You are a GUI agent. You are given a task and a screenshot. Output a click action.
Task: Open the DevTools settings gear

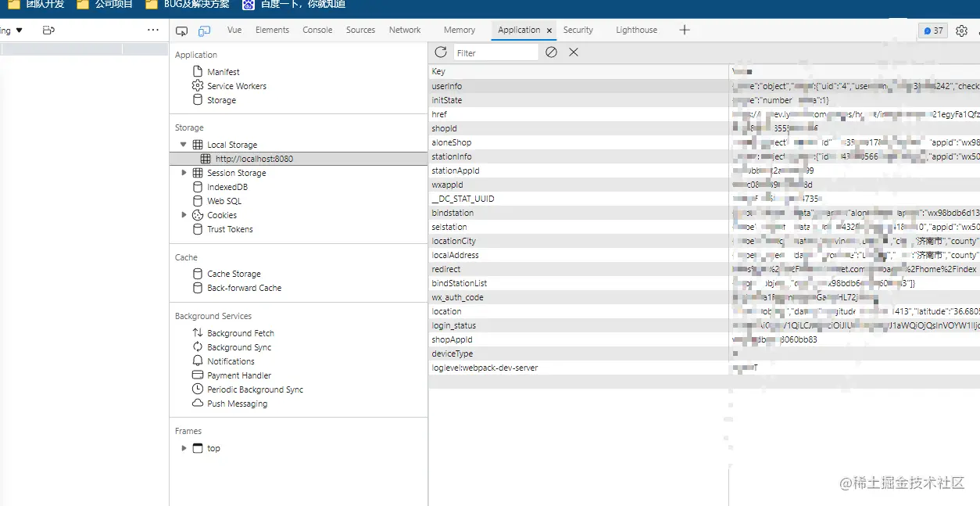[961, 31]
